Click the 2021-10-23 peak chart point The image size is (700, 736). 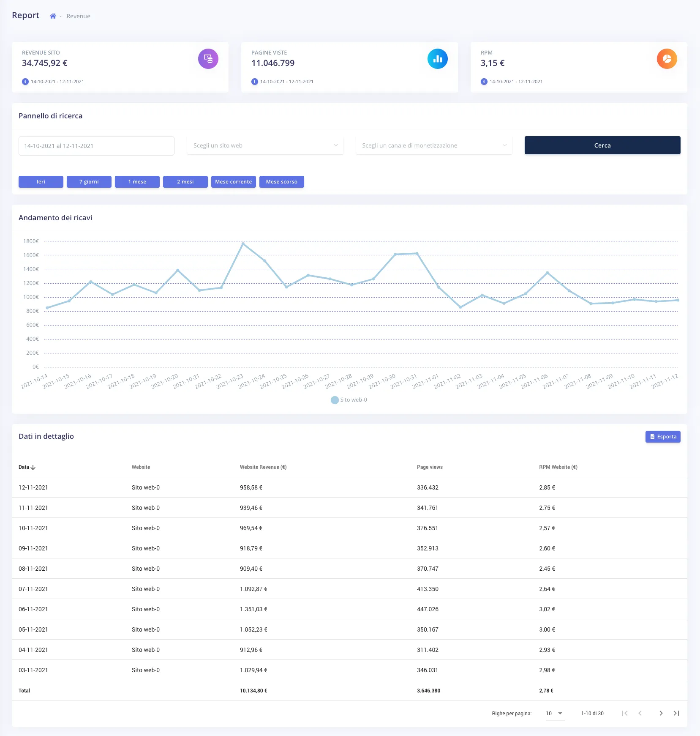(x=243, y=244)
